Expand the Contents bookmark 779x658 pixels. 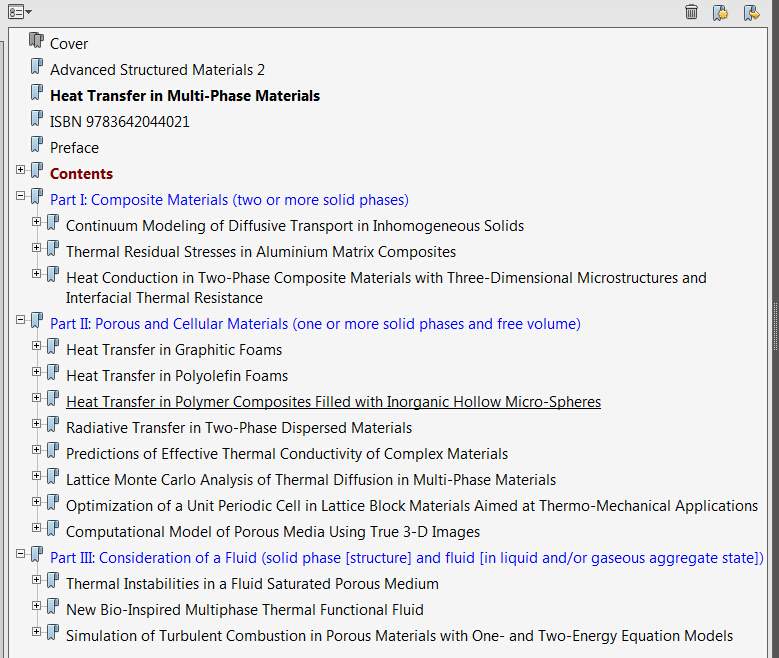point(21,170)
